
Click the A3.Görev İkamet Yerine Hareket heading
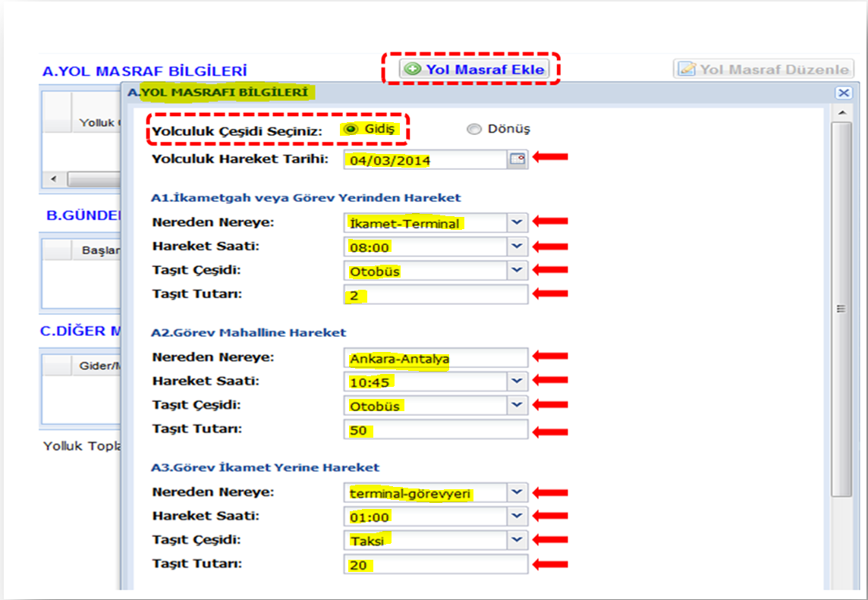coord(265,468)
